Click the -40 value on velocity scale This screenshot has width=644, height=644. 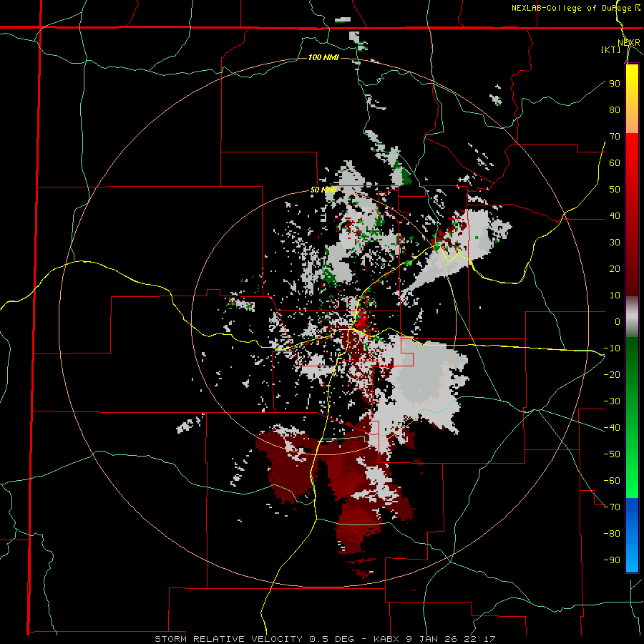(x=612, y=428)
